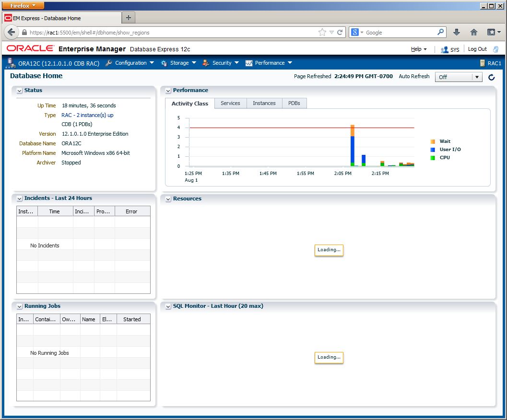Click the ORA12C (12.1.0.1.0 CDB RAC) title
The height and width of the screenshot is (420, 507).
(x=59, y=63)
